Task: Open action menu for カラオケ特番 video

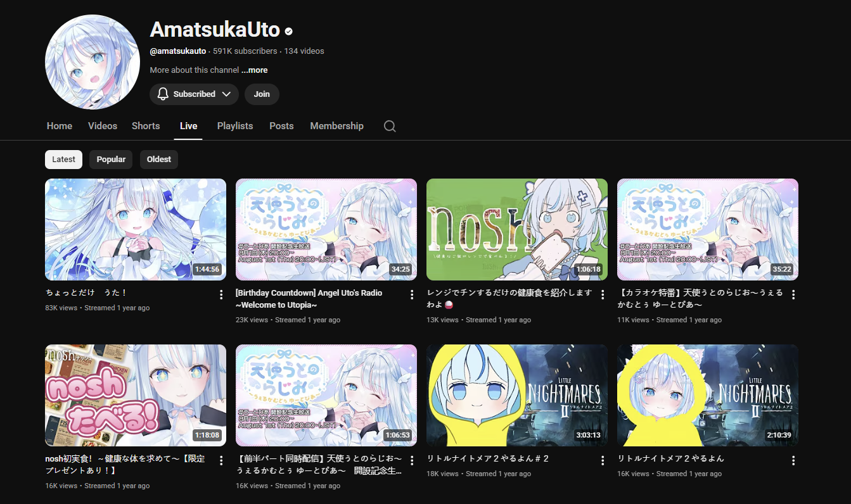Action: point(793,294)
